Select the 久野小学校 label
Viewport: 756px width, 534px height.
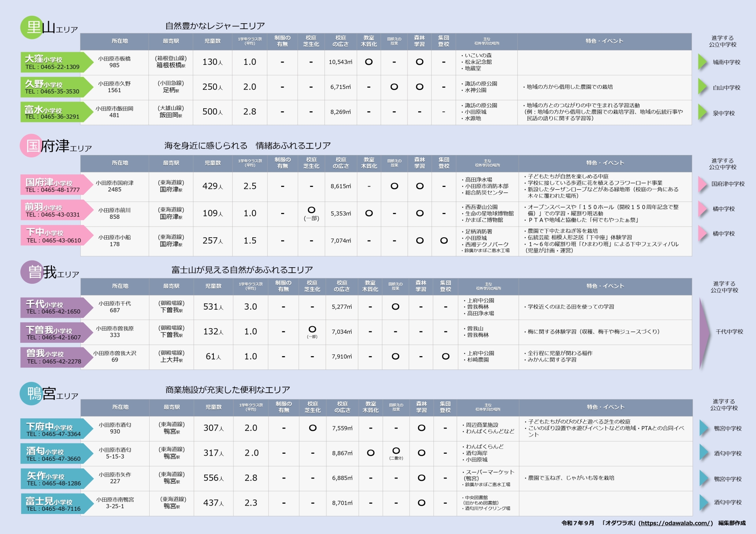tap(57, 87)
